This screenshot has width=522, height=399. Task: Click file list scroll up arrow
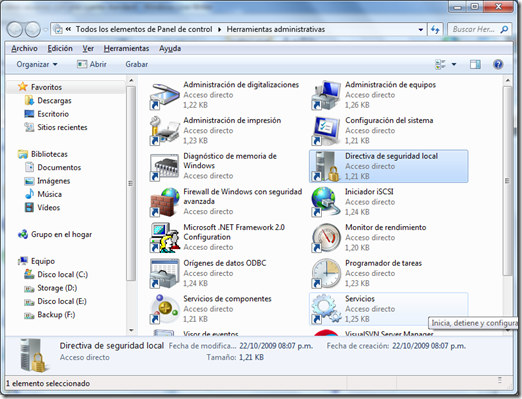click(507, 80)
